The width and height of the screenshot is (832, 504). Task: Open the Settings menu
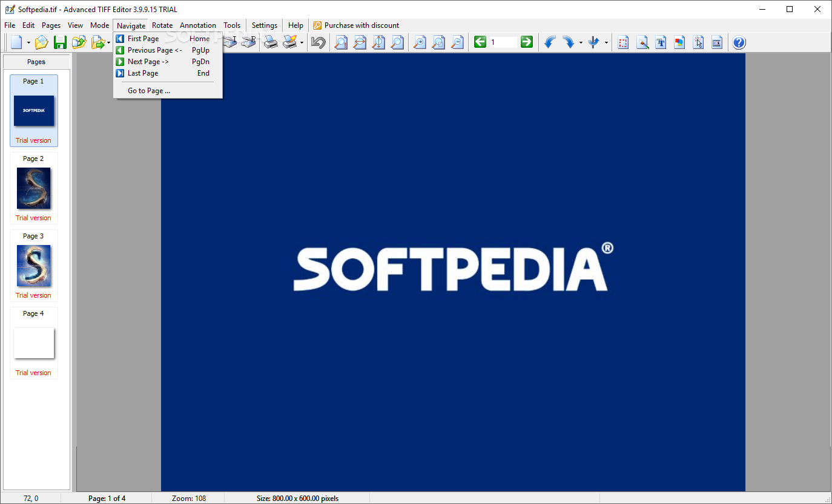click(x=265, y=25)
